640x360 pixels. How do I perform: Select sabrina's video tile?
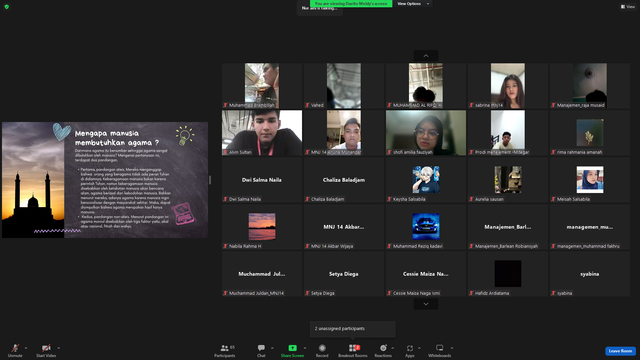coord(508,86)
